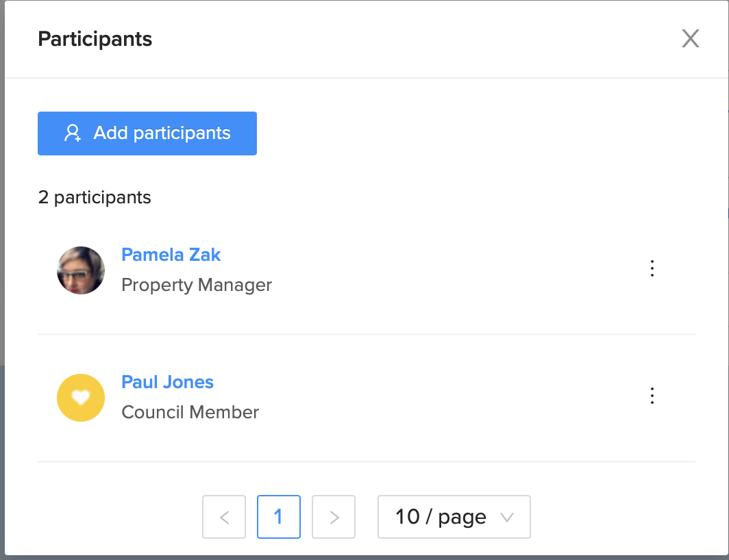Click Paul Jones's yellow heart avatar
The width and height of the screenshot is (729, 560).
pyautogui.click(x=80, y=398)
